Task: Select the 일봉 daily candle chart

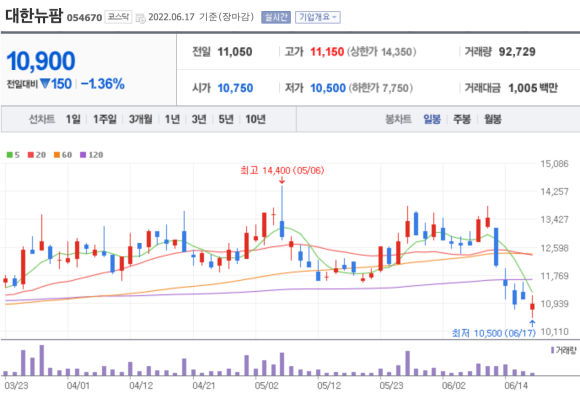Action: (432, 119)
